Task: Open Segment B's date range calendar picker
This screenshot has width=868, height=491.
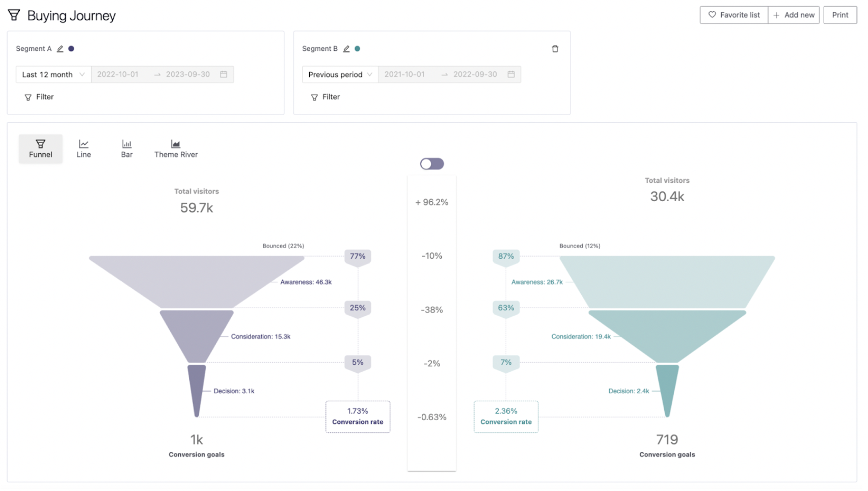Action: coord(511,74)
